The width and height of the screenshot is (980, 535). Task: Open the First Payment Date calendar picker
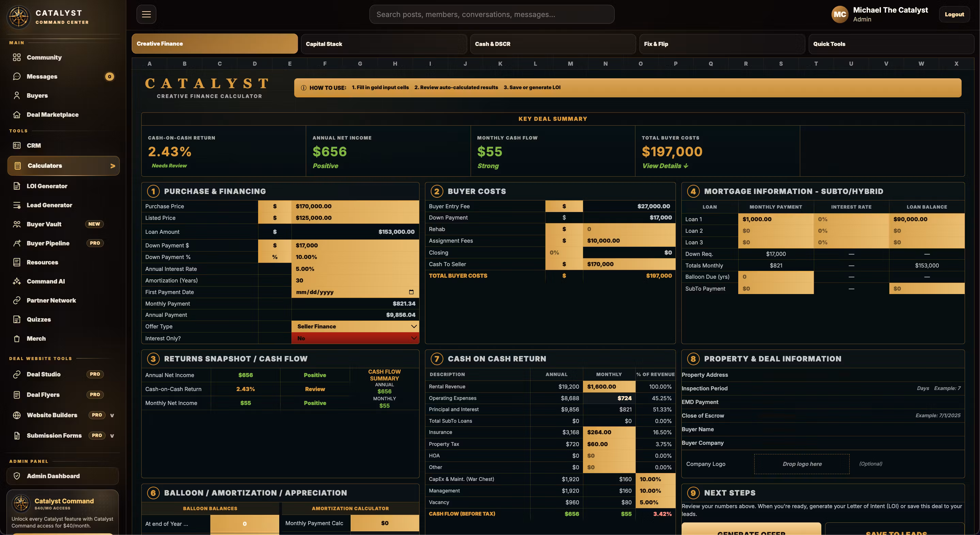click(x=411, y=292)
